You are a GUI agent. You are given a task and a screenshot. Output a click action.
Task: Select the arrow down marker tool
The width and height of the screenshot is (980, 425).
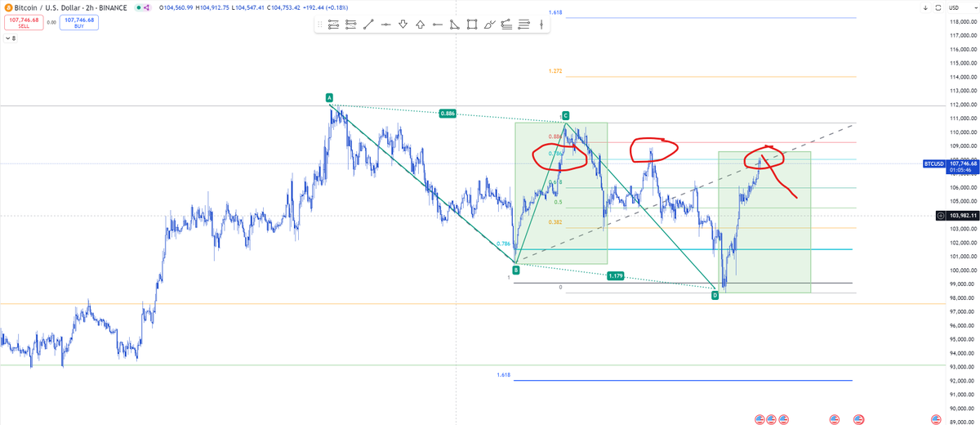(403, 25)
